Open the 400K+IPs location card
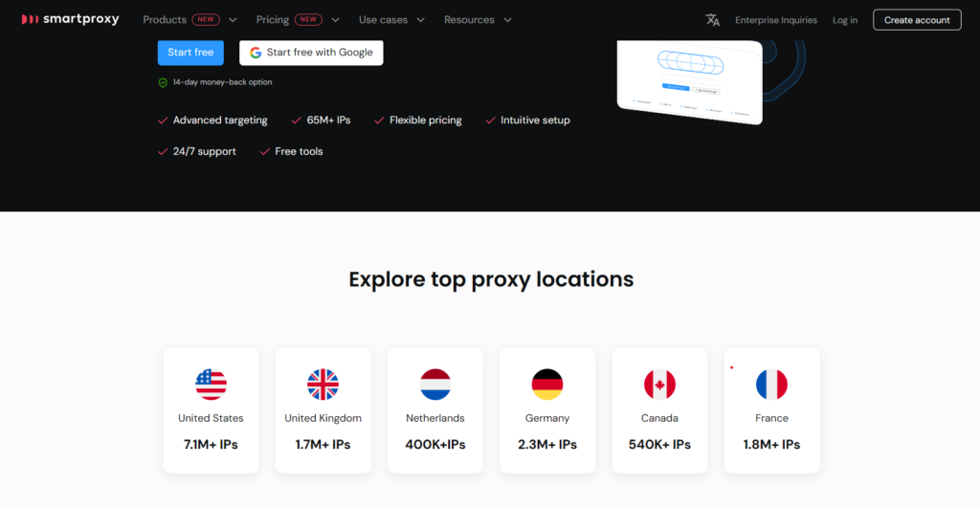Screen dimensions: 980x508 pyautogui.click(x=435, y=410)
